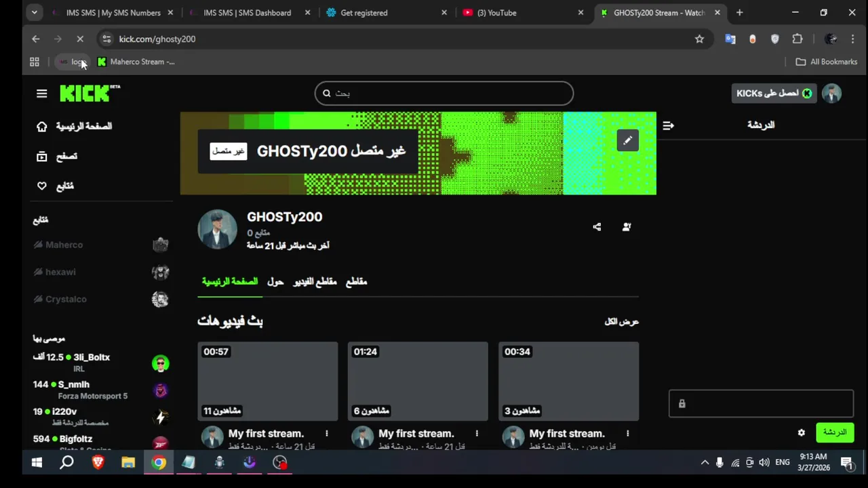
Task: Open hexawi in followed channels
Action: click(100, 272)
